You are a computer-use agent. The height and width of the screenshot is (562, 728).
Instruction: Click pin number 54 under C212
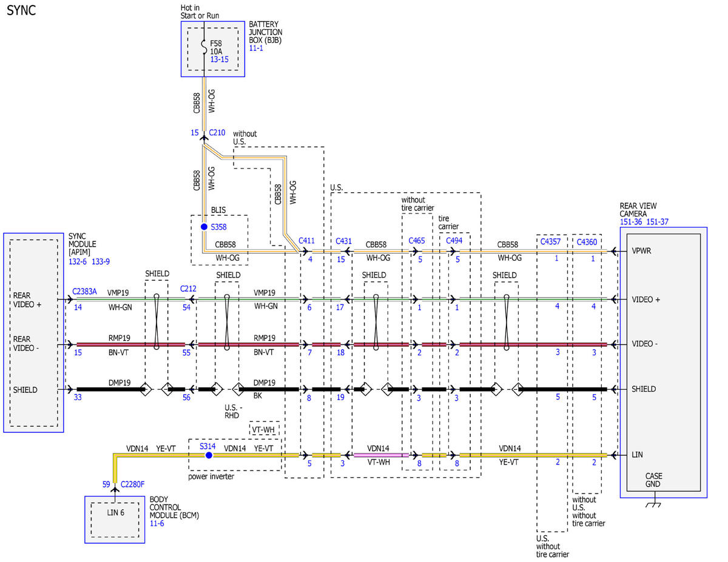[x=186, y=307]
